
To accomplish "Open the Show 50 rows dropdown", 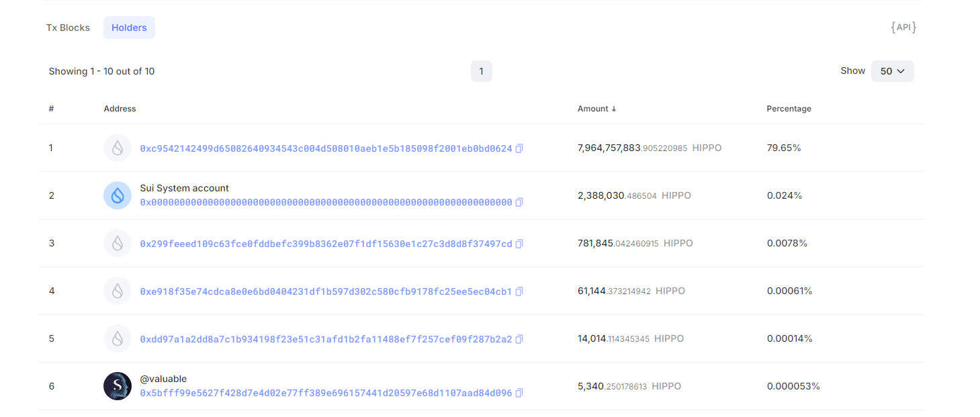I will 892,71.
